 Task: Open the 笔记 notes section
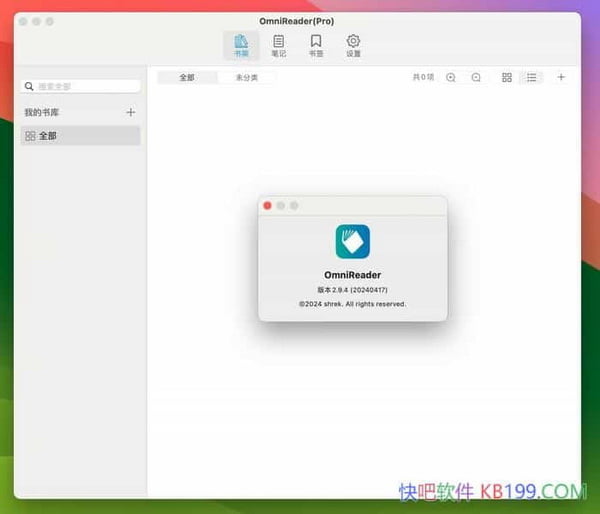[x=279, y=45]
